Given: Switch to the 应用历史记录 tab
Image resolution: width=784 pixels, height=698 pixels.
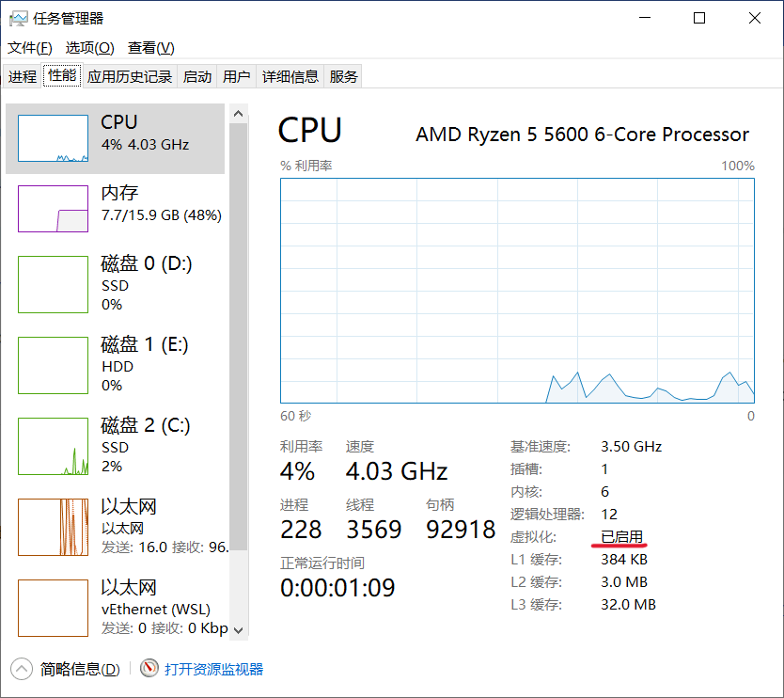Looking at the screenshot, I should [130, 77].
